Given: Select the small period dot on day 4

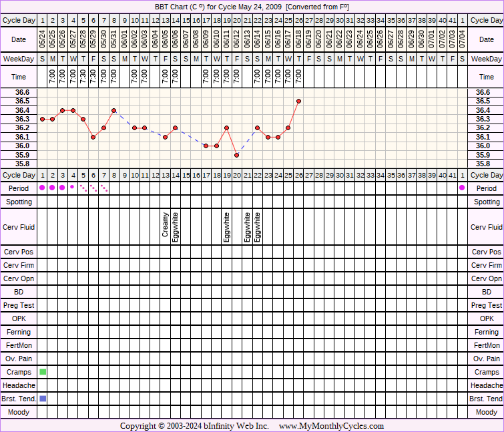Looking at the screenshot, I should 72,187.
